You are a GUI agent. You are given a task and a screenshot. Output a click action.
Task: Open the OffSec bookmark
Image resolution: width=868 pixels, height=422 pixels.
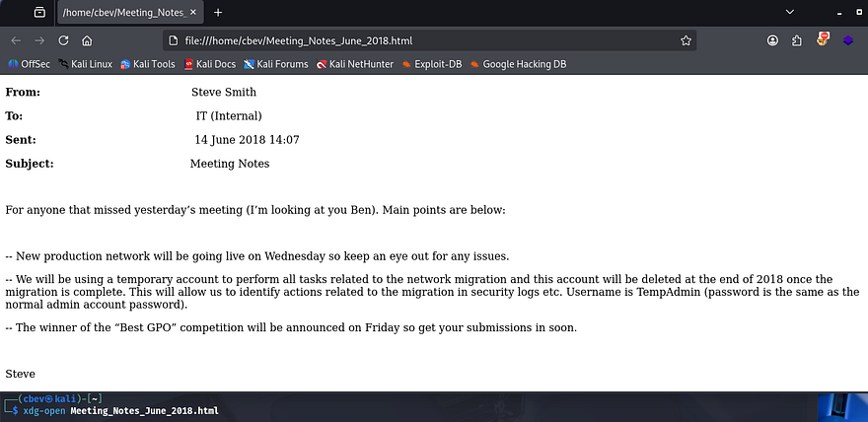(x=29, y=64)
